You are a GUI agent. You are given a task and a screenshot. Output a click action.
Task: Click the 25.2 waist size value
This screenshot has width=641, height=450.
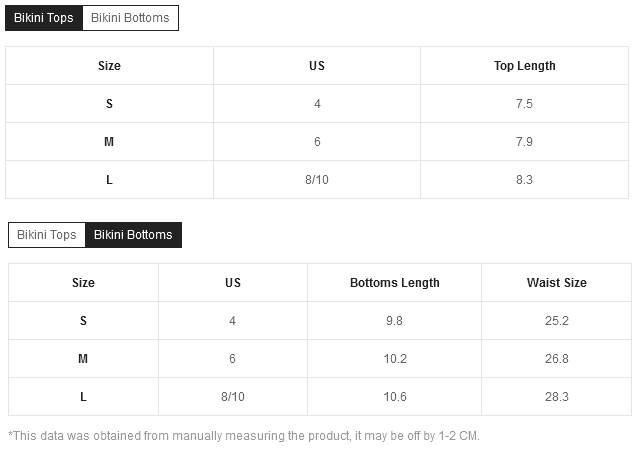click(557, 321)
